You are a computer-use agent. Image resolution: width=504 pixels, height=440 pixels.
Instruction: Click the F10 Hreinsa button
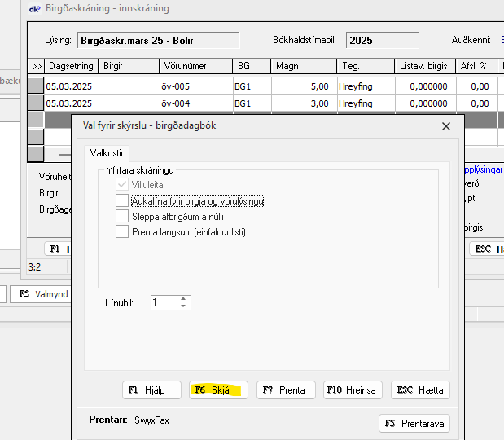point(353,390)
